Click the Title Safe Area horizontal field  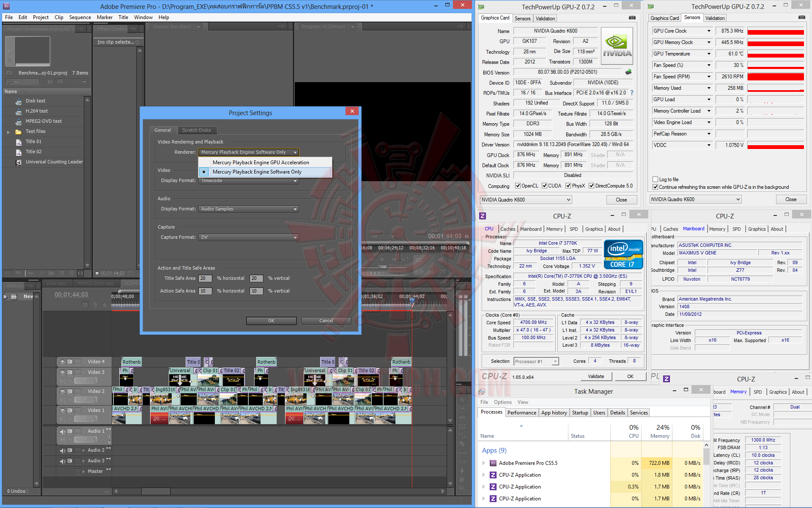pyautogui.click(x=205, y=279)
